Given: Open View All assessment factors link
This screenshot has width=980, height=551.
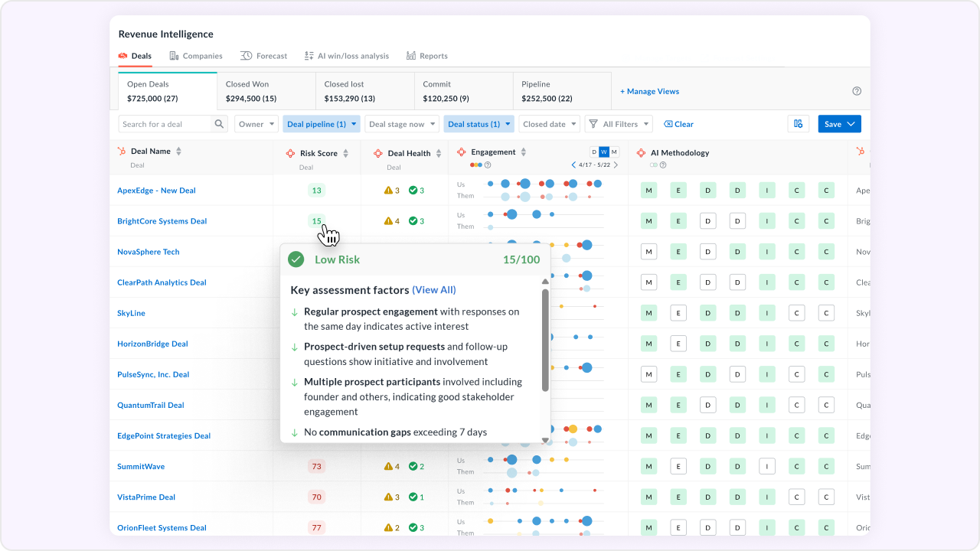Looking at the screenshot, I should pyautogui.click(x=434, y=290).
